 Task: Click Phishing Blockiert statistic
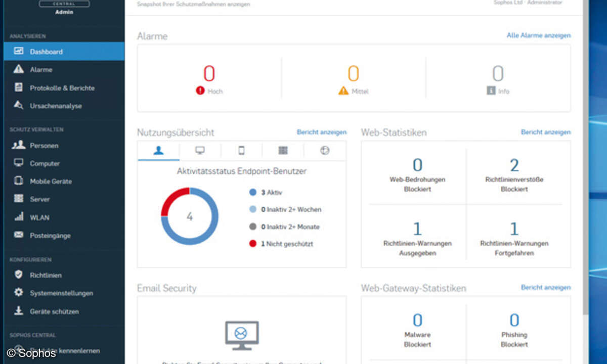[514, 330]
